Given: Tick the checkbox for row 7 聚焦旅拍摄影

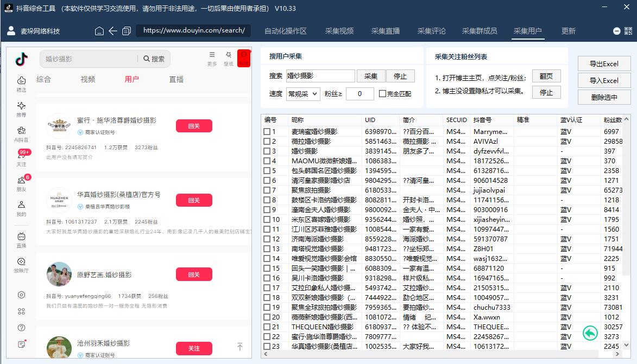Looking at the screenshot, I should [267, 190].
